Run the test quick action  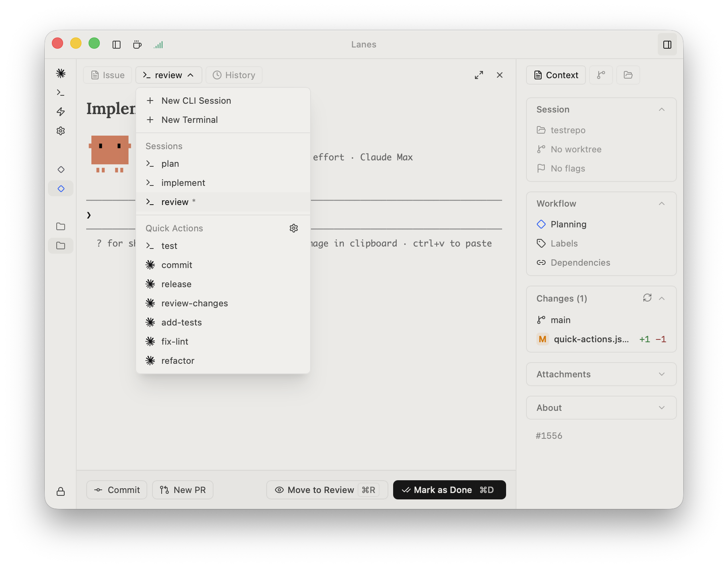click(223, 246)
